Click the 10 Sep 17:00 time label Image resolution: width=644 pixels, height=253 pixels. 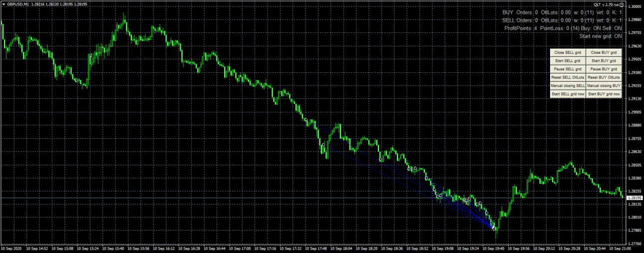click(x=240, y=248)
